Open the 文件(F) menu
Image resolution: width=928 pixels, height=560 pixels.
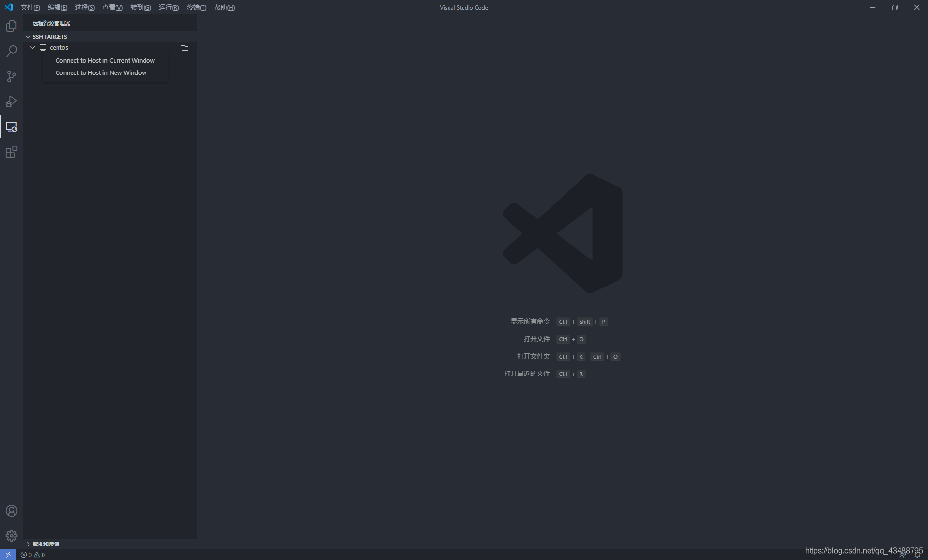30,7
